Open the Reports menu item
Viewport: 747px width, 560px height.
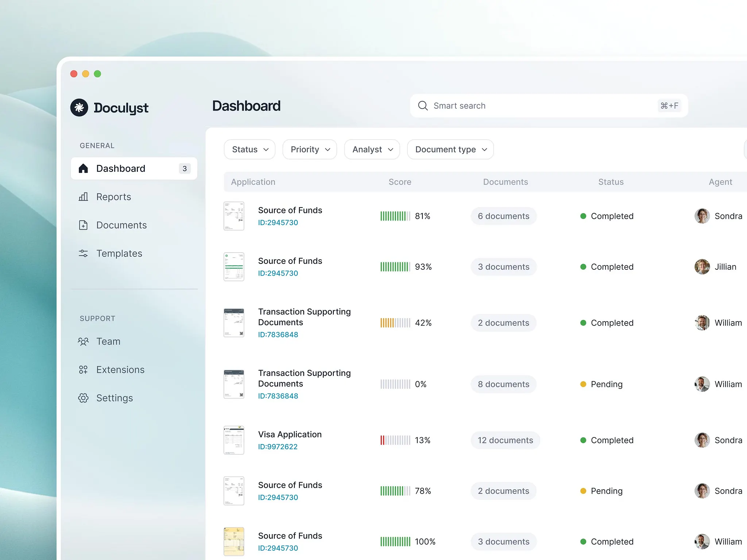[113, 197]
